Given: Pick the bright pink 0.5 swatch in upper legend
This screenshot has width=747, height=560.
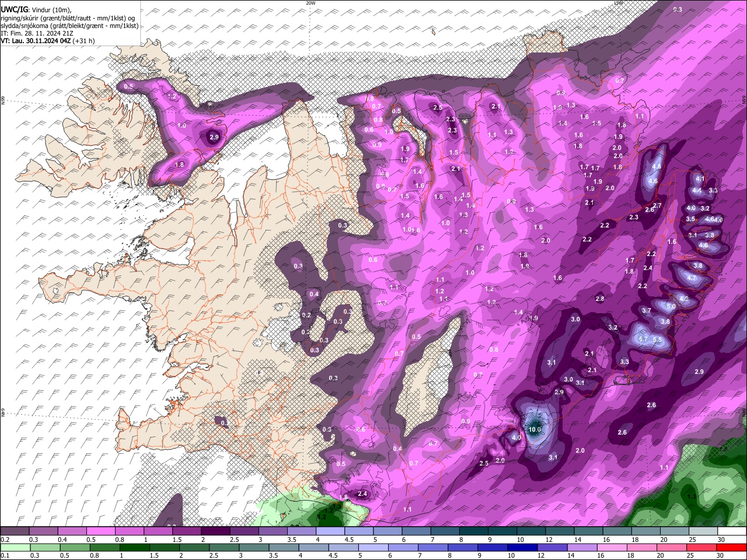Looking at the screenshot, I should [100, 531].
